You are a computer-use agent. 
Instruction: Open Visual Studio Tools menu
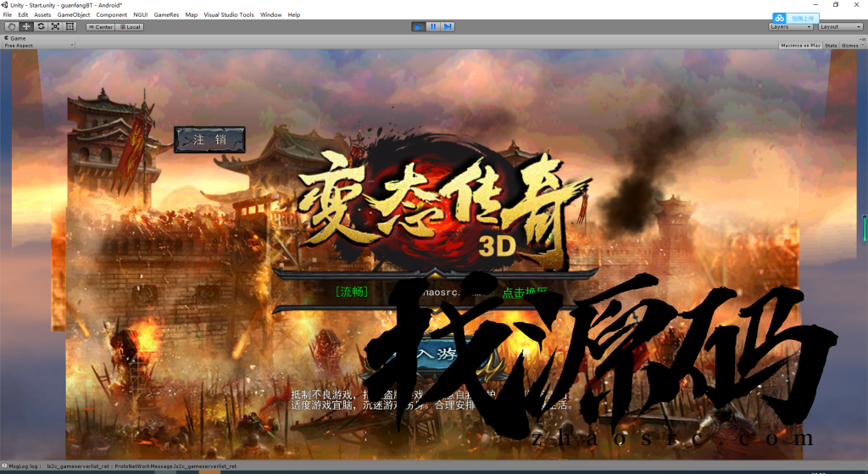[229, 15]
